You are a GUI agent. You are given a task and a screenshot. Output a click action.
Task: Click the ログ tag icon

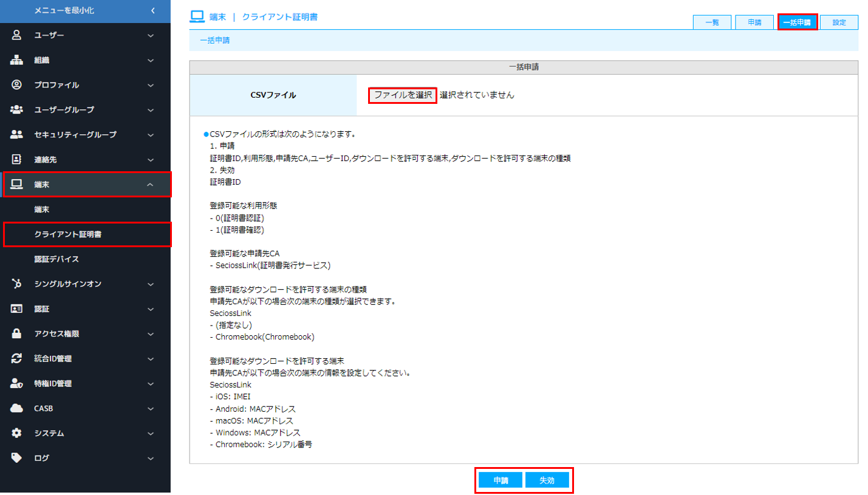[x=17, y=458]
